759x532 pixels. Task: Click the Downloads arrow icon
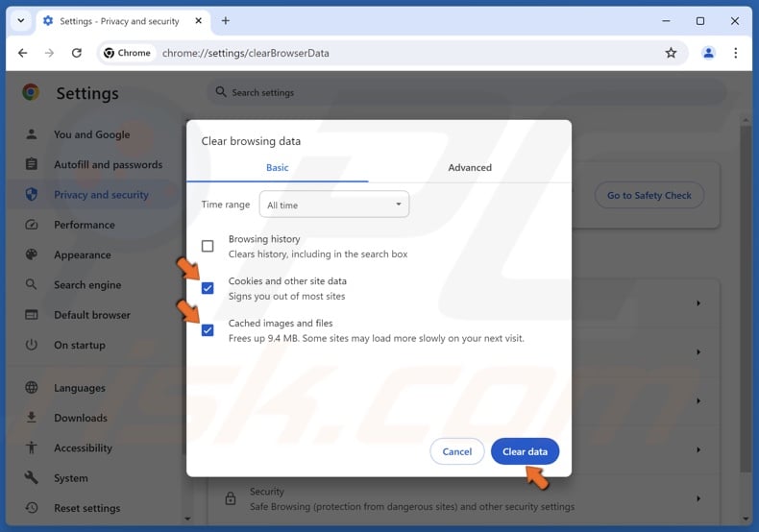pyautogui.click(x=32, y=418)
